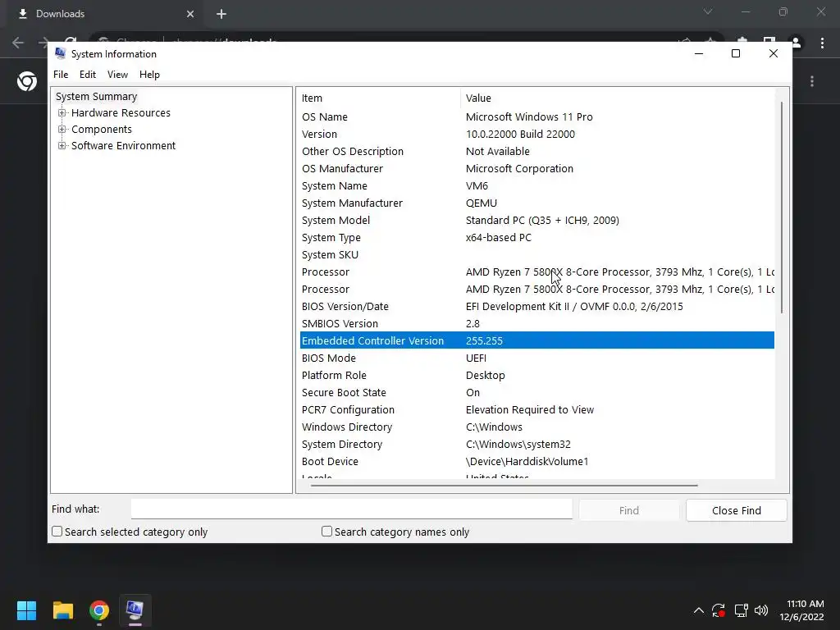Open a new Chrome tab
840x630 pixels.
(x=221, y=14)
